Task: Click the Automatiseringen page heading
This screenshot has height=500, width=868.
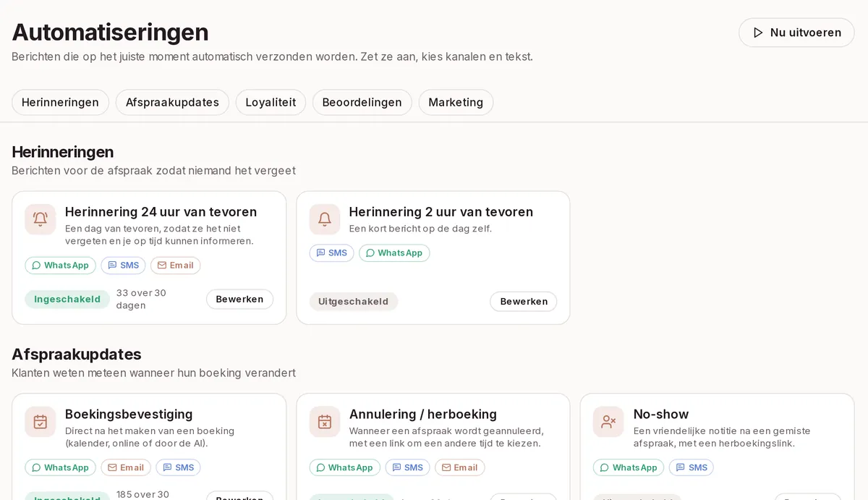Action: 110,33
